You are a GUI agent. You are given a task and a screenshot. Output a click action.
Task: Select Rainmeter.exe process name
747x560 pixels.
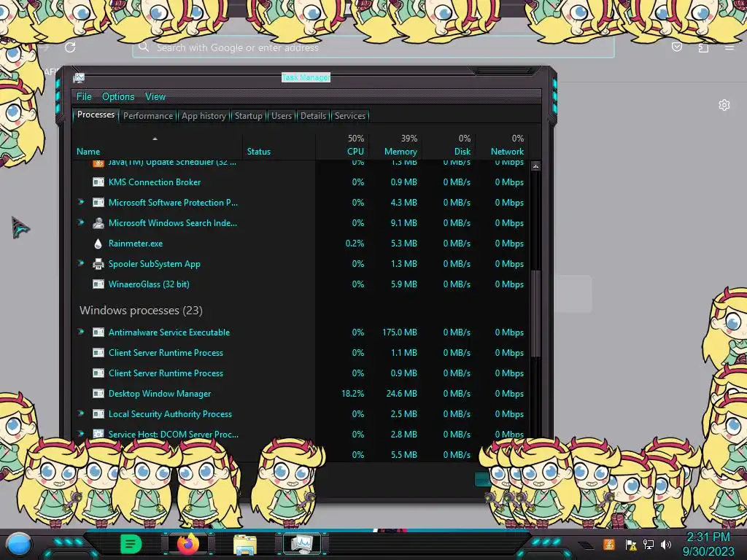[x=135, y=244]
